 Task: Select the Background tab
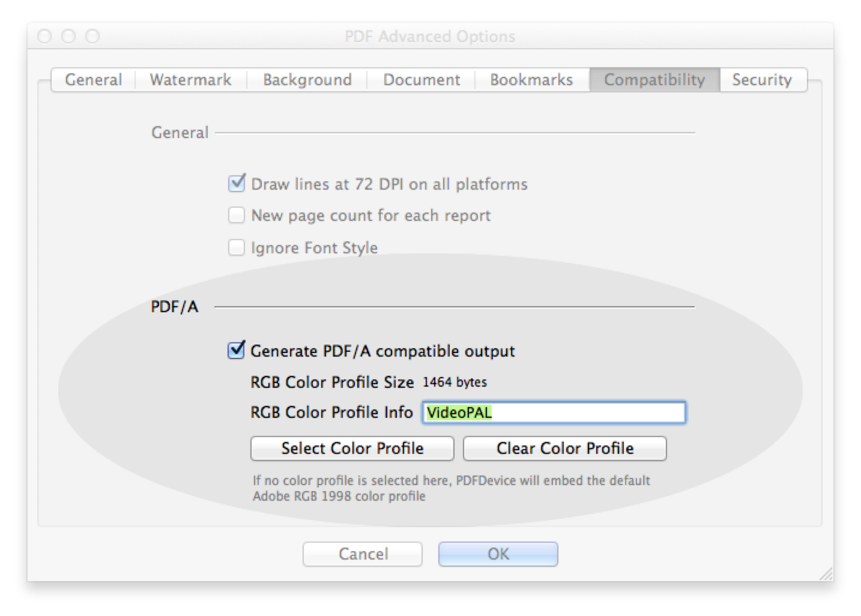[307, 80]
